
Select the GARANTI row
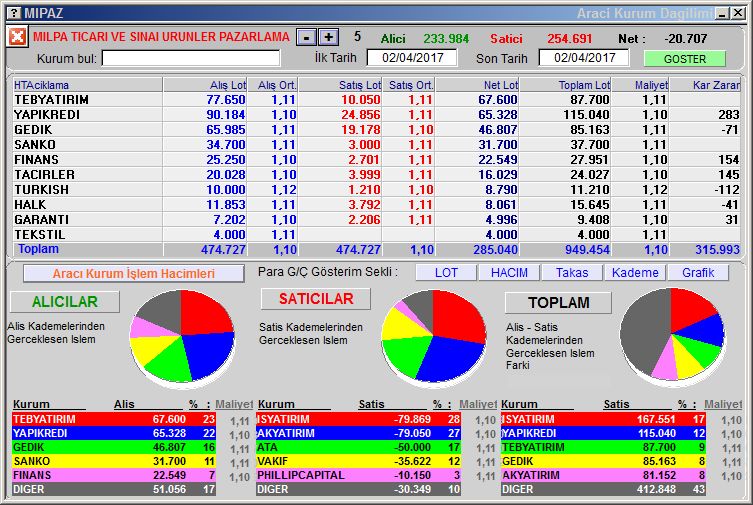click(376, 219)
